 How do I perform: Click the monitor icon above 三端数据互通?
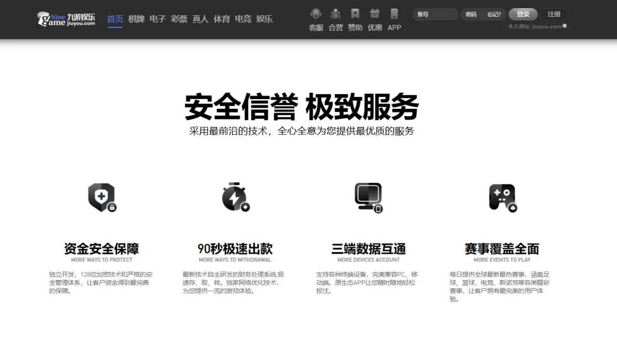click(368, 197)
